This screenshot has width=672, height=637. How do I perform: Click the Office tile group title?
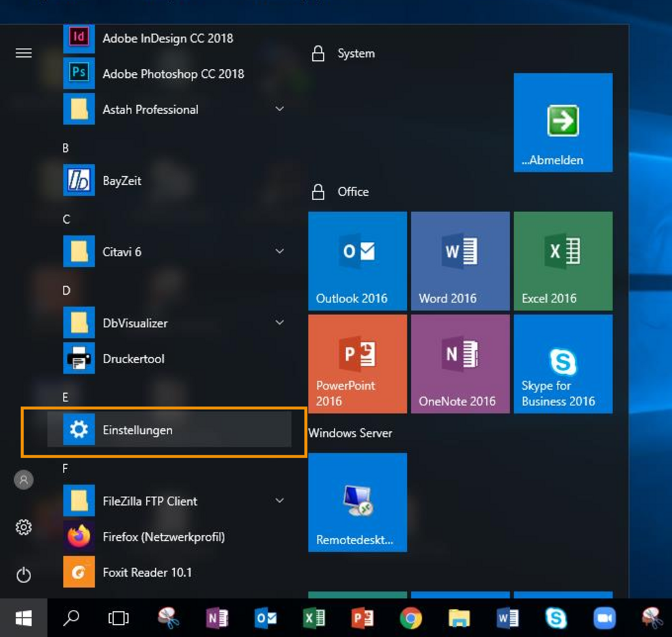[353, 192]
